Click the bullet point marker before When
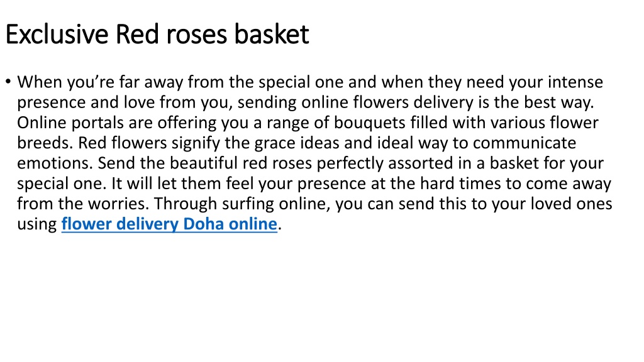Image resolution: width=644 pixels, height=362 pixels. point(8,81)
